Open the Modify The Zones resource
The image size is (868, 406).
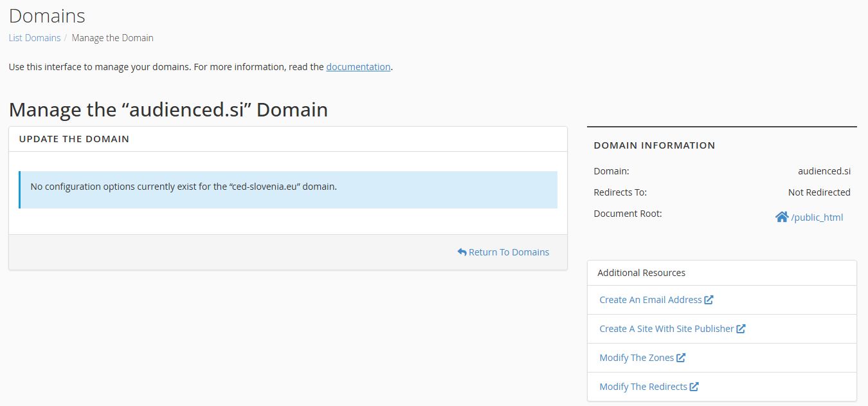(x=637, y=358)
